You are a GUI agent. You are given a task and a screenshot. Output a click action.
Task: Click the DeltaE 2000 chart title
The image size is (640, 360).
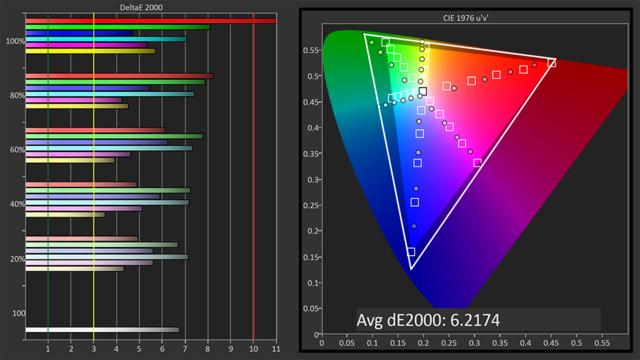[x=141, y=7]
